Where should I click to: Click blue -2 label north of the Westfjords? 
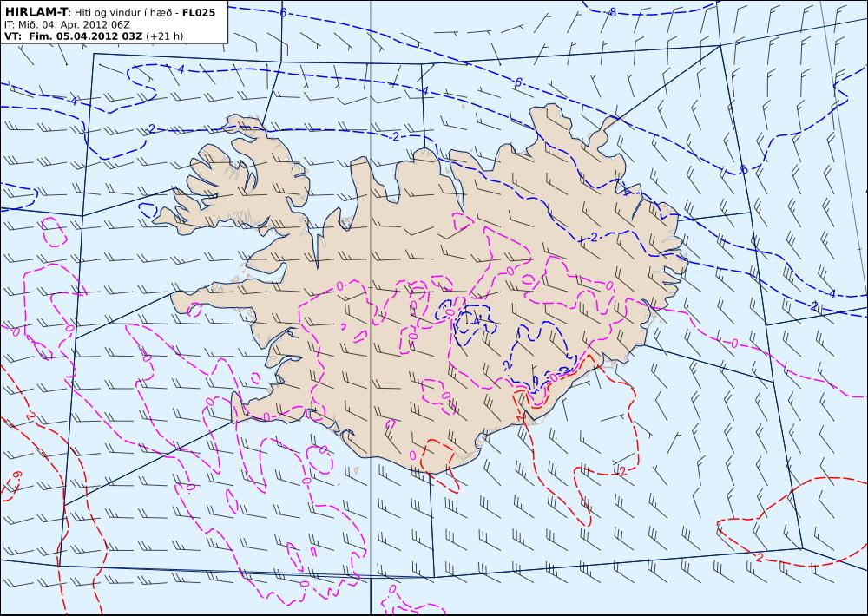pos(150,129)
